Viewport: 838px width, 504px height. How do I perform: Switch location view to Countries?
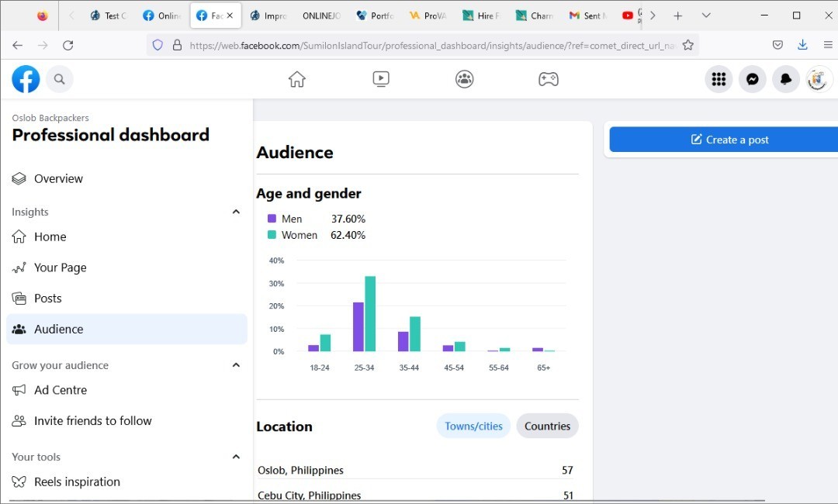[x=547, y=426]
